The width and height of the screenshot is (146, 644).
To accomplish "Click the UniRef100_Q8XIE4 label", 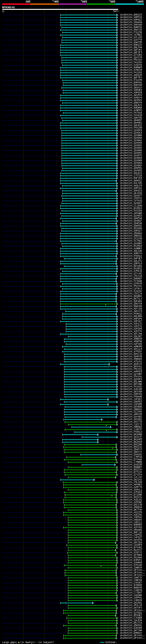I will 131,543.
